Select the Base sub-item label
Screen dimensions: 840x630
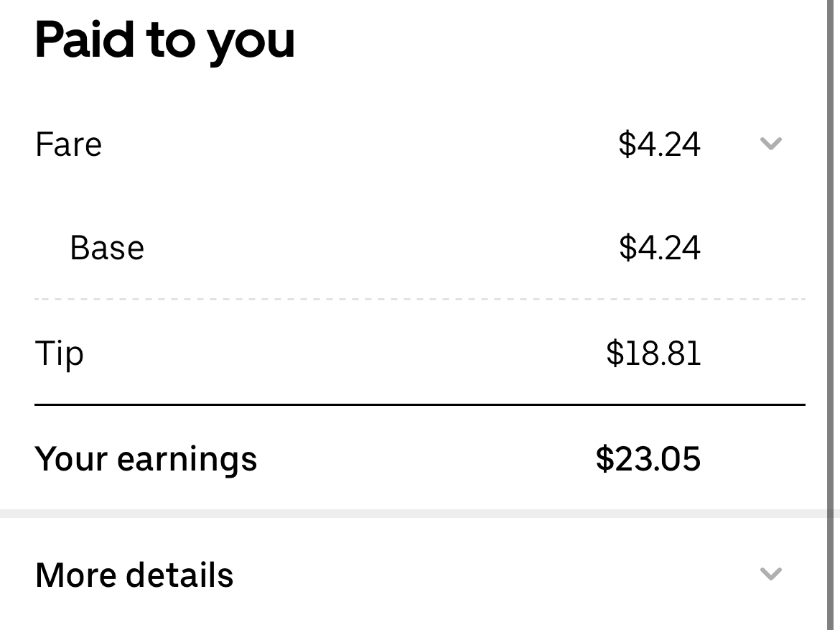pyautogui.click(x=107, y=248)
